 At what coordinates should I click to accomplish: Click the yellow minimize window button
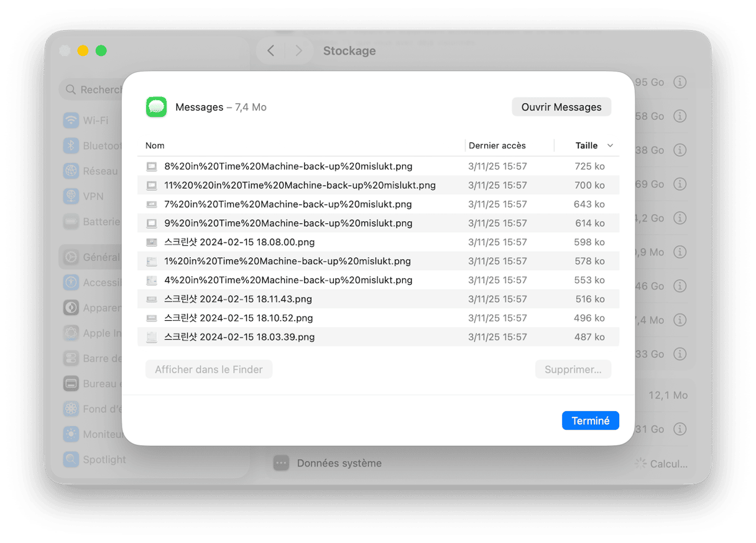click(83, 51)
